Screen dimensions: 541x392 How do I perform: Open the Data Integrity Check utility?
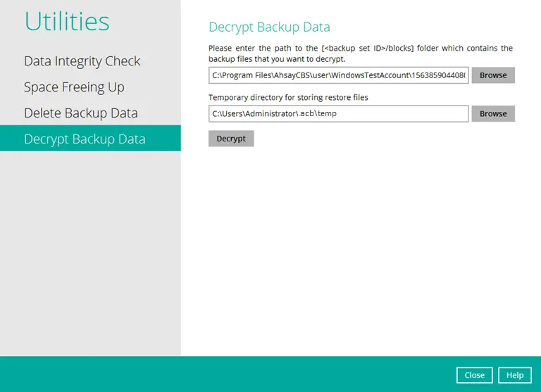click(x=82, y=61)
